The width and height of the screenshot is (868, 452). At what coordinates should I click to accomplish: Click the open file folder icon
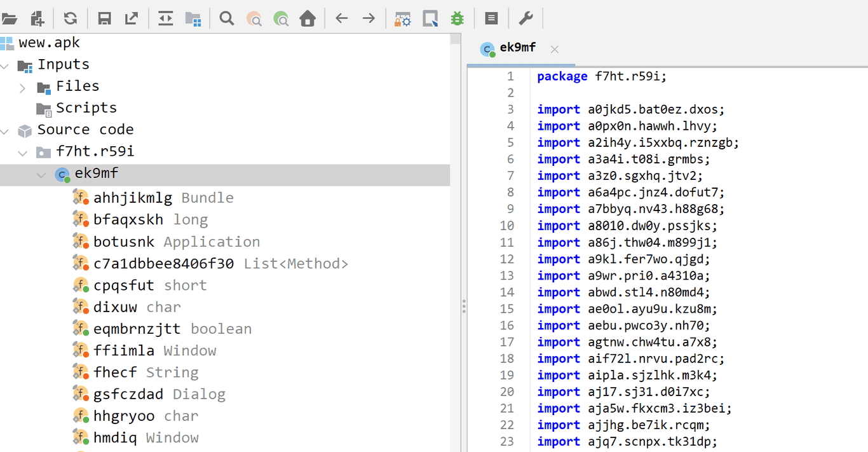tap(9, 18)
